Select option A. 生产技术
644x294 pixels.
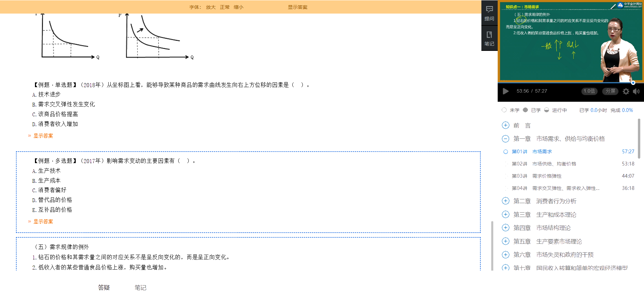(47, 171)
